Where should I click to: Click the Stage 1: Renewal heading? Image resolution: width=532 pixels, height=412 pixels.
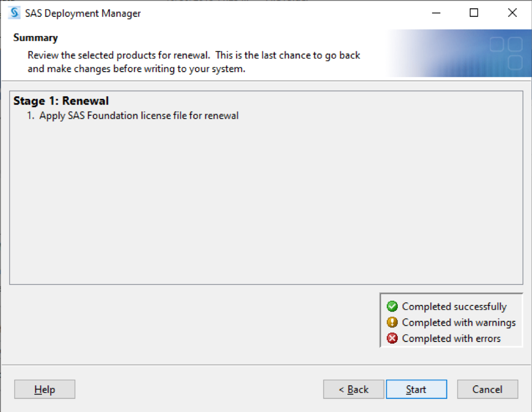point(61,101)
